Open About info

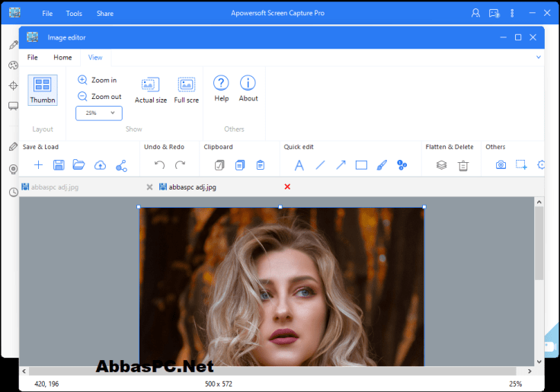tap(248, 88)
